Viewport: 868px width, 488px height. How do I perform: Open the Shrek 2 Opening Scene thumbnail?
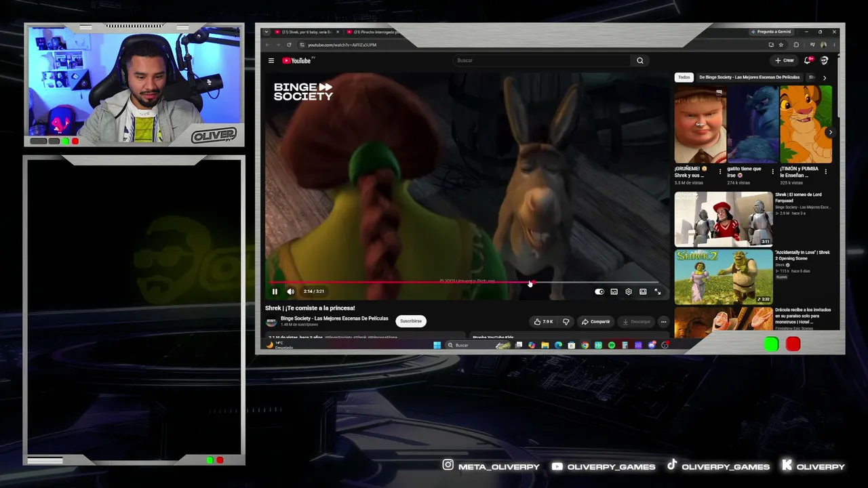(x=724, y=277)
